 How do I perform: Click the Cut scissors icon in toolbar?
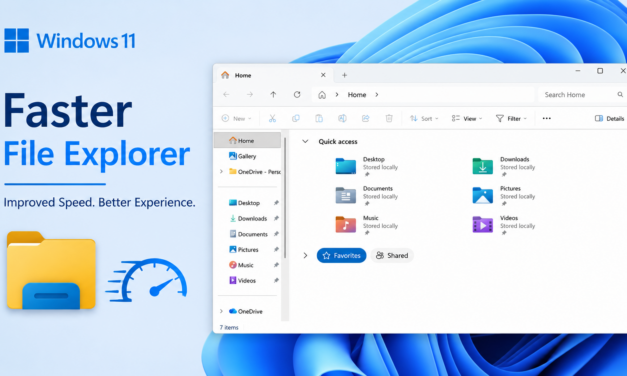pyautogui.click(x=272, y=118)
